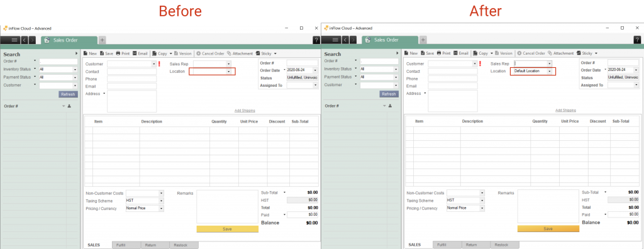This screenshot has height=249, width=644.
Task: Click Address text area in After window
Action: coord(453,101)
